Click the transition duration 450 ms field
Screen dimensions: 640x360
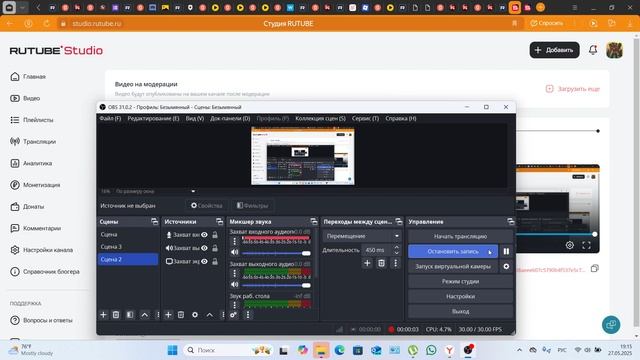coord(377,250)
